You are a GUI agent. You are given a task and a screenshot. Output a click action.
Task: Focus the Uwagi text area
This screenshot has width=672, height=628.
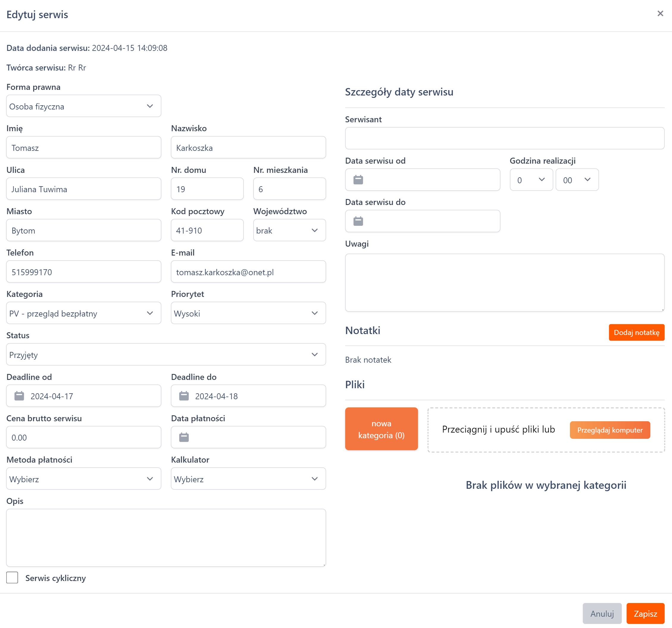click(x=504, y=282)
